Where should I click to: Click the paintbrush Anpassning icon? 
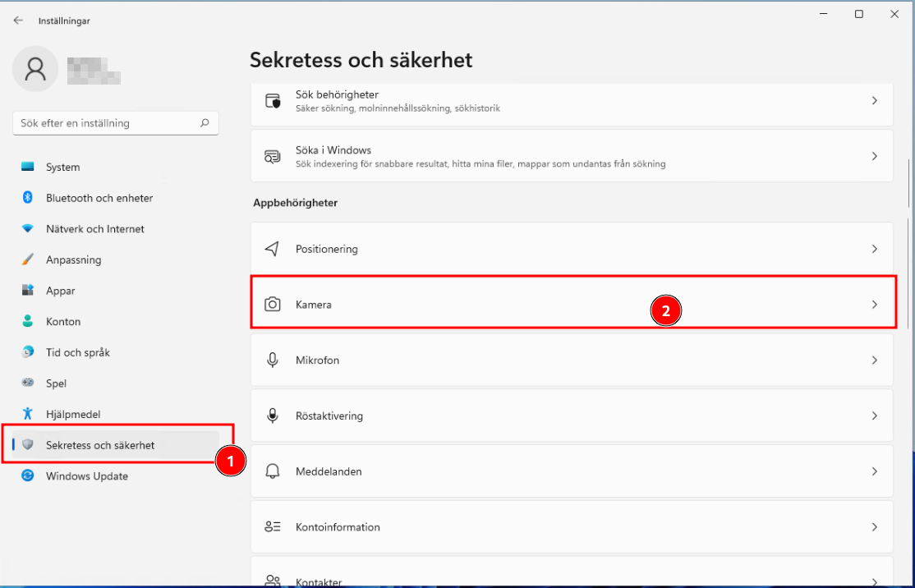(27, 260)
